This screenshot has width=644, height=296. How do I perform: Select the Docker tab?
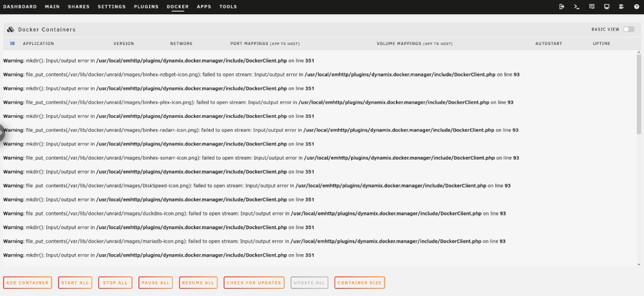click(178, 6)
